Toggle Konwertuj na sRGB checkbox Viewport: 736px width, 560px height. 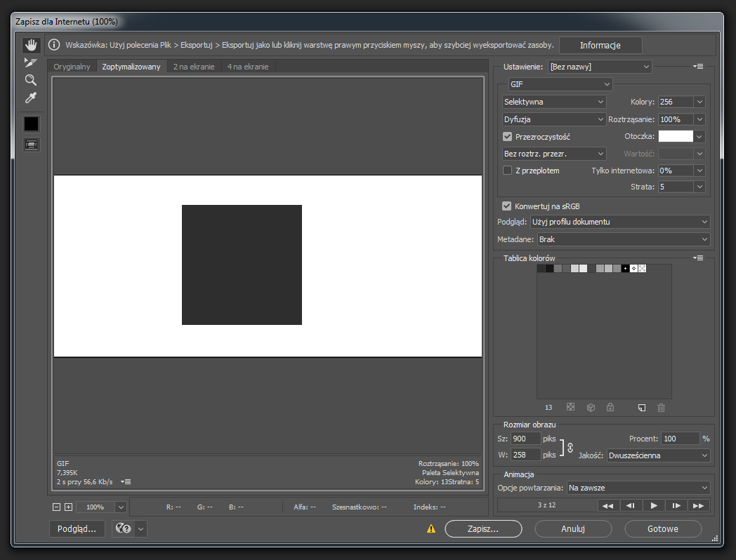507,206
